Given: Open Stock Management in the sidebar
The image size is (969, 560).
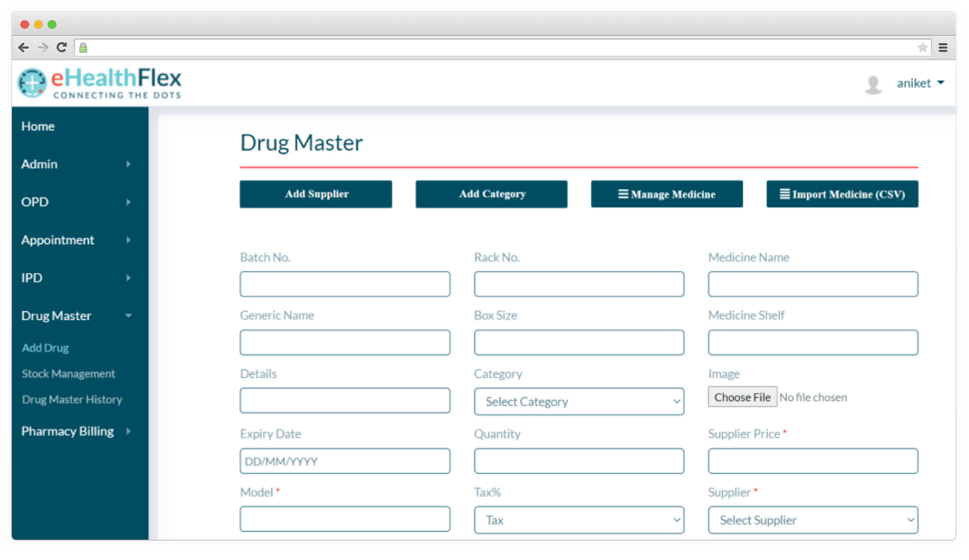Looking at the screenshot, I should tap(69, 374).
